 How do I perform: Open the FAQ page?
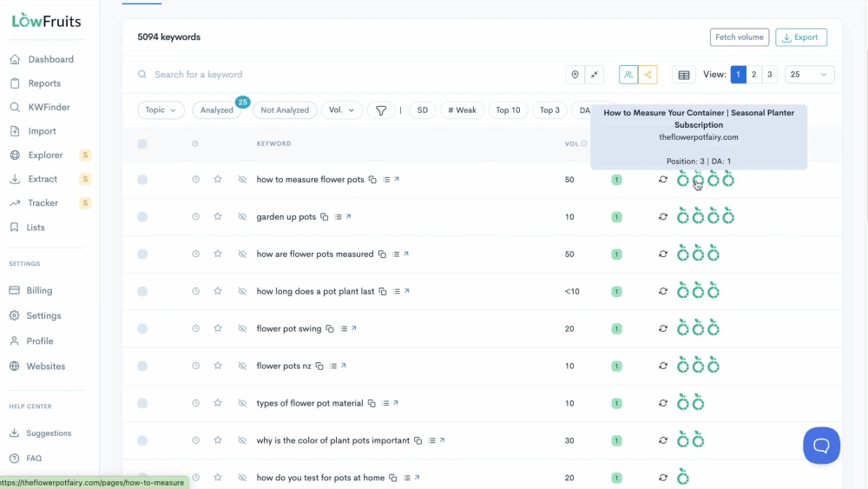[25, 458]
